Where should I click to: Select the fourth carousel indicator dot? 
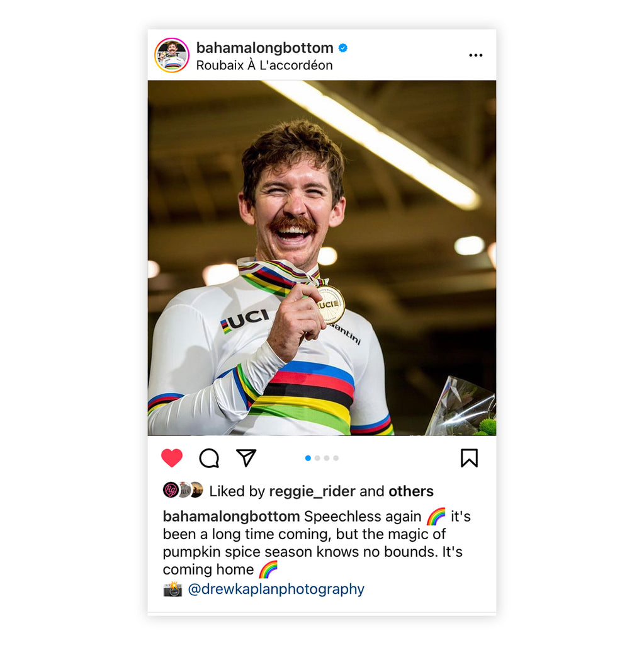(336, 459)
